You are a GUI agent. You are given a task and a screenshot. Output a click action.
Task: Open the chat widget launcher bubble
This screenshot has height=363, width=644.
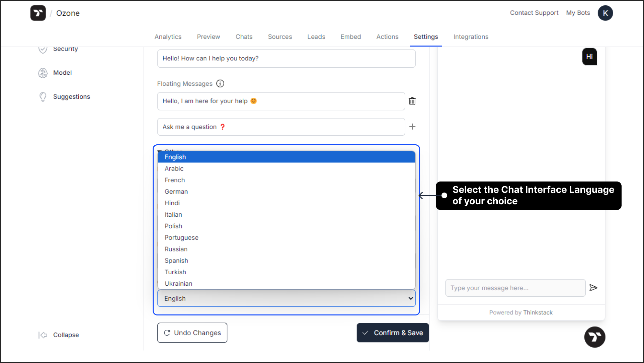594,337
